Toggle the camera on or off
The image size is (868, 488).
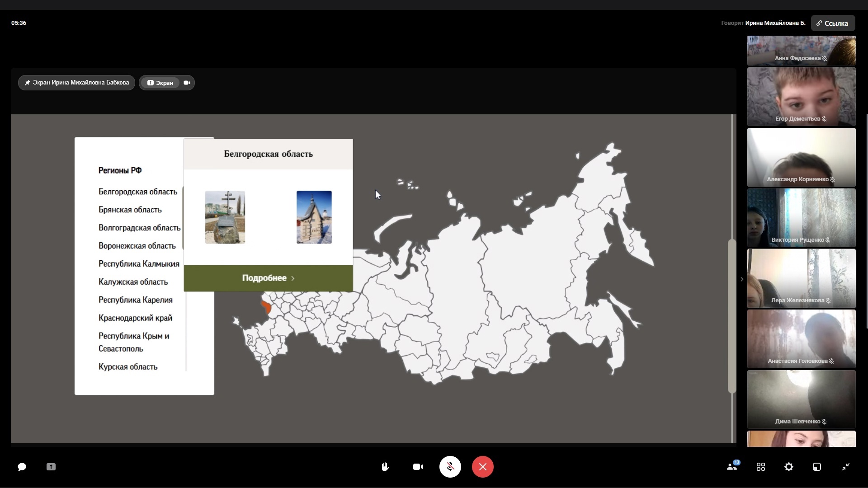[x=418, y=467]
